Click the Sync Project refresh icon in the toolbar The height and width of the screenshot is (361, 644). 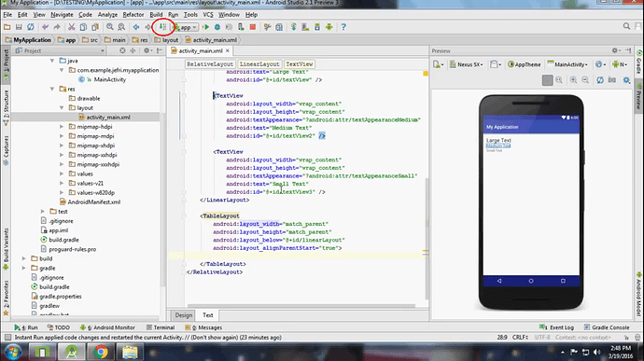[31, 27]
